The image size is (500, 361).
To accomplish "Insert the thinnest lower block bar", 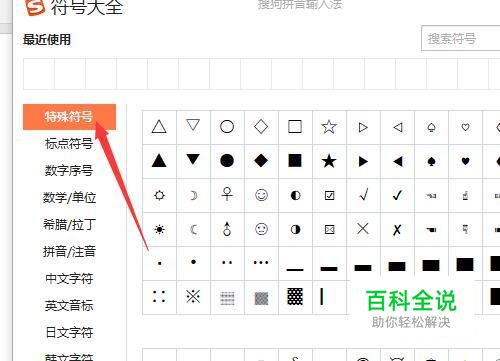I will 295,263.
